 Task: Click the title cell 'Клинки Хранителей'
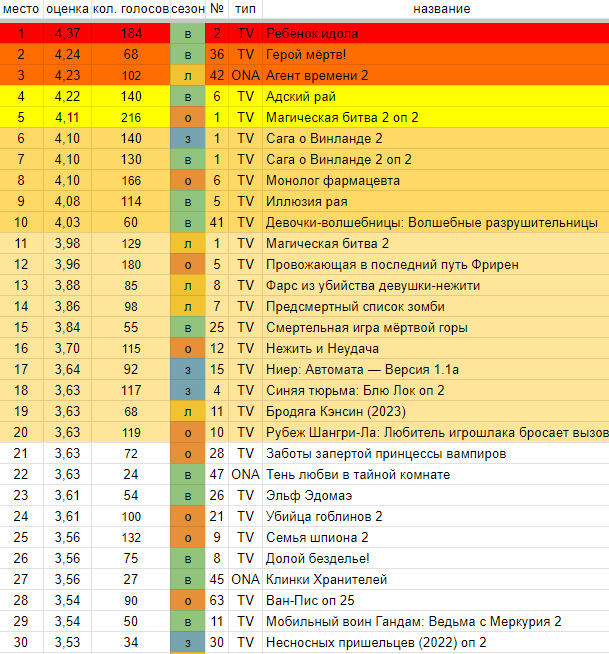pos(435,579)
